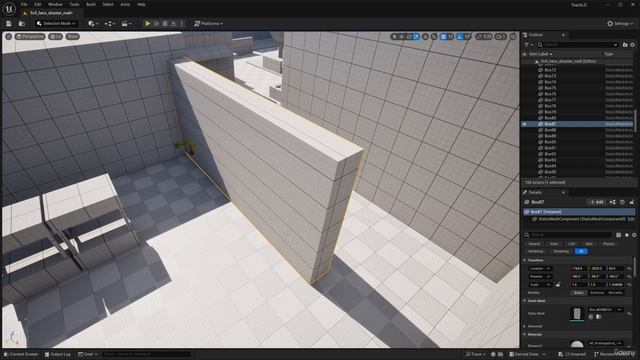Toggle the Details panel lock icon

point(632,202)
